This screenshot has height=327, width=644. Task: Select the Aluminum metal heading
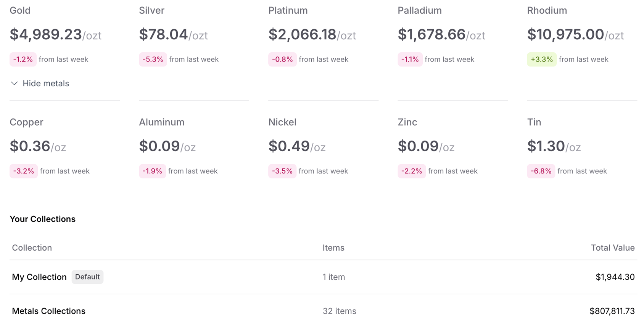pos(161,122)
